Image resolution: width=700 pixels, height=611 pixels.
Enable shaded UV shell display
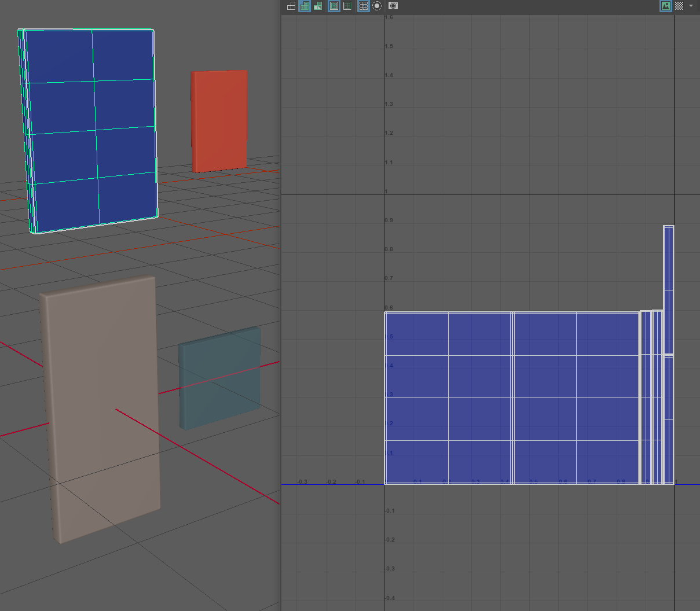pos(305,6)
